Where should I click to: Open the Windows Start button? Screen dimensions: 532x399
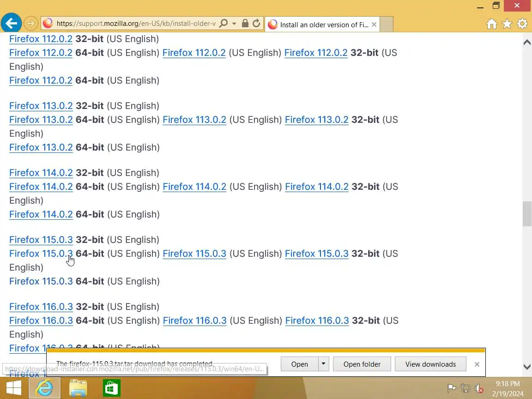[13, 388]
